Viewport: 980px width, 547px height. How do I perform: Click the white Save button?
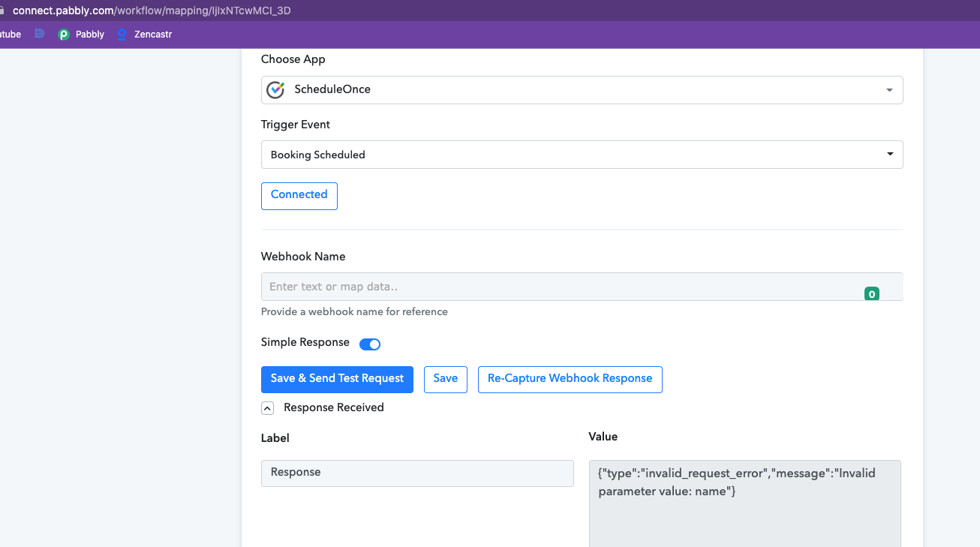(446, 379)
